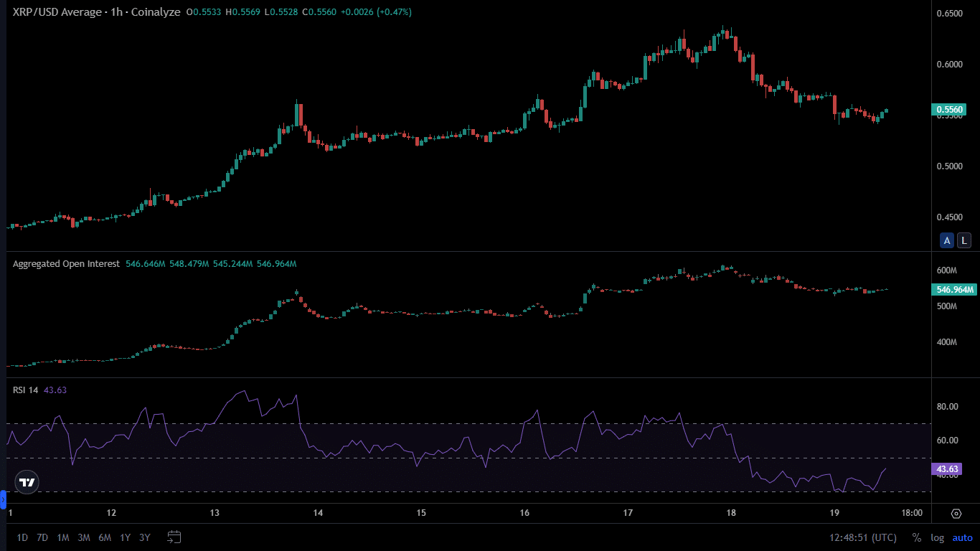This screenshot has height=551, width=980.
Task: Click date 16 on time axis
Action: pos(524,514)
